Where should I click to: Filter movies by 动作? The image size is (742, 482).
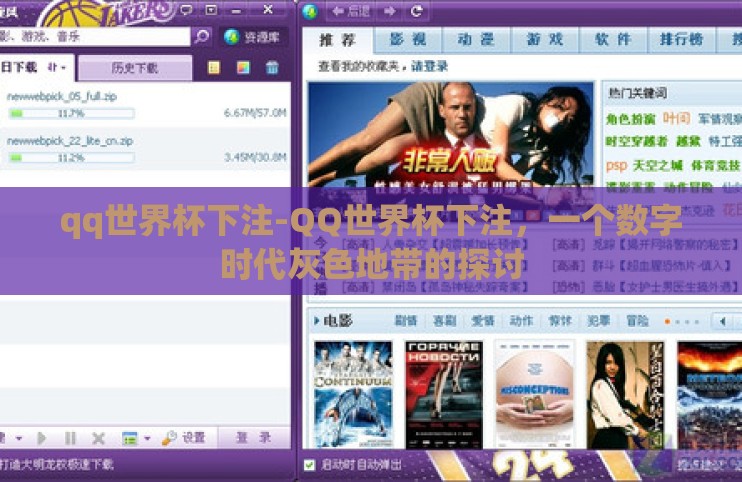(x=521, y=321)
